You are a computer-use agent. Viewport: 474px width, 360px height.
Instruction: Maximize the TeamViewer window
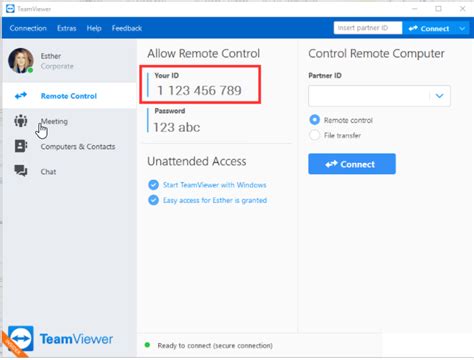[439, 9]
